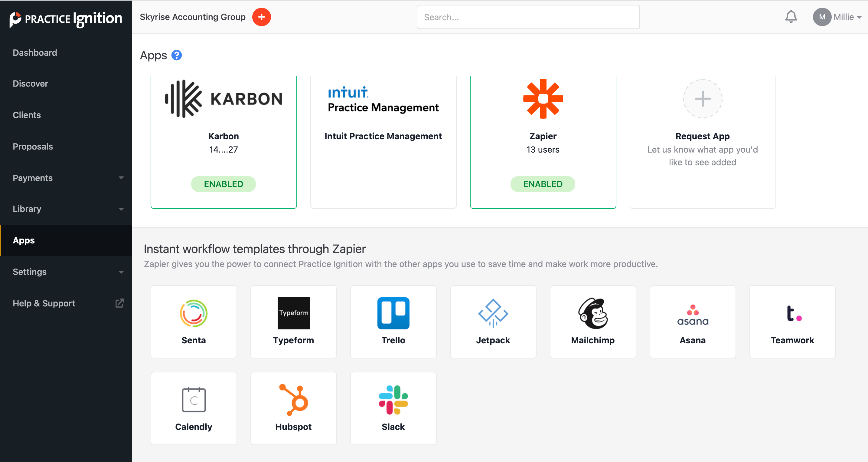The height and width of the screenshot is (462, 868).
Task: Open the Slack workflow template
Action: click(393, 408)
